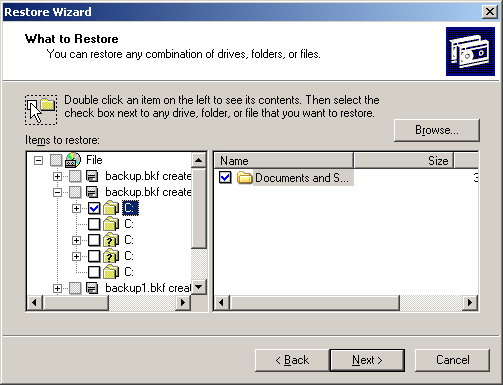Click the file list's horizontal scroll right arrow

470,303
